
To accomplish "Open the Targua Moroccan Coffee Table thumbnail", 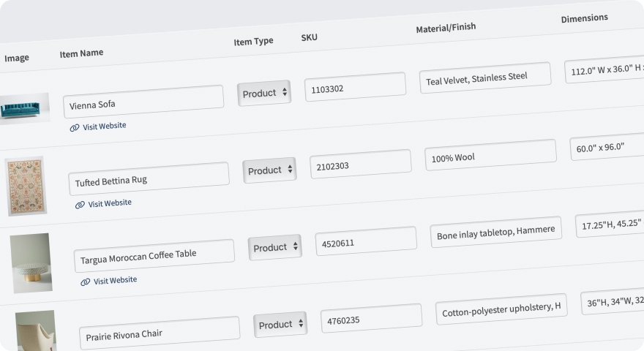I will click(x=31, y=263).
